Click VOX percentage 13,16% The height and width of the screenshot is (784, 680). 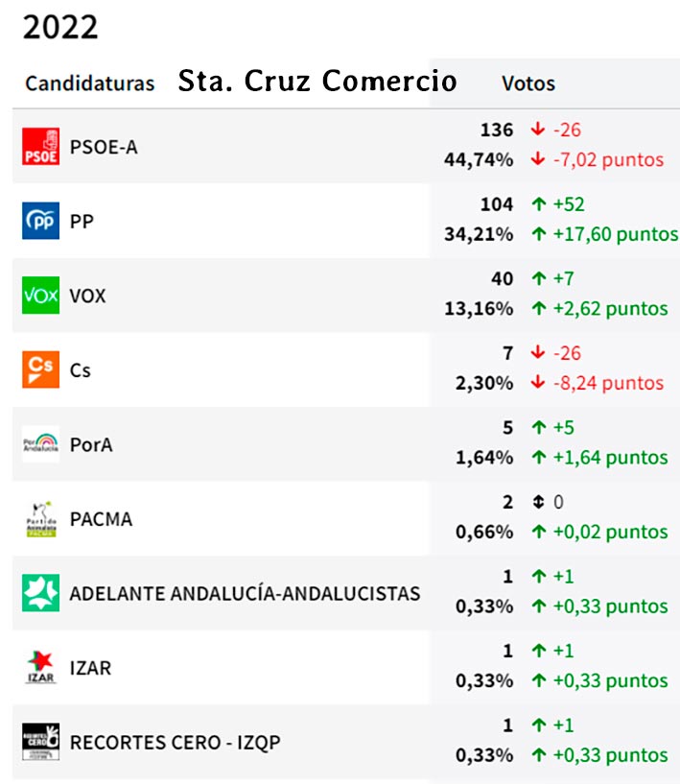pos(484,309)
